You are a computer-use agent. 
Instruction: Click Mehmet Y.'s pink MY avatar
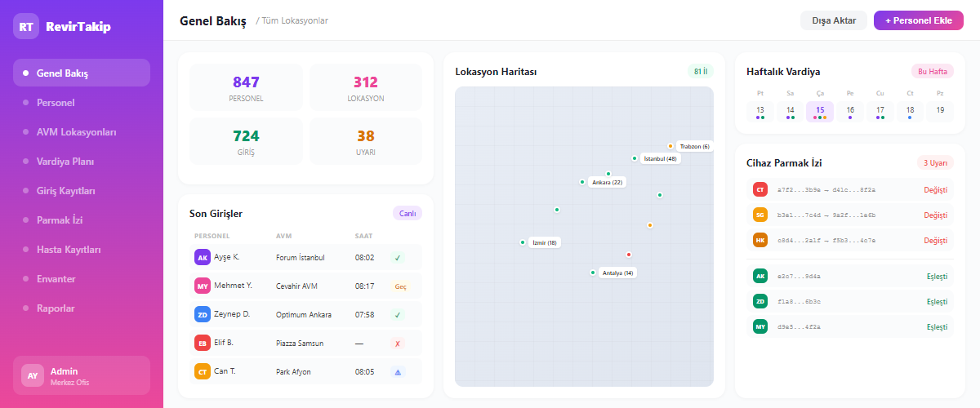coord(203,286)
